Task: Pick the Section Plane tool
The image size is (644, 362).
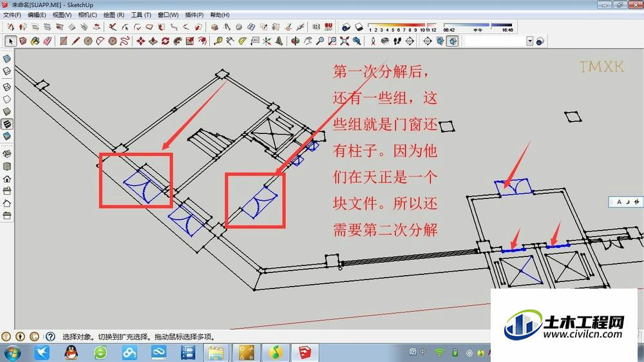Action: [410, 41]
